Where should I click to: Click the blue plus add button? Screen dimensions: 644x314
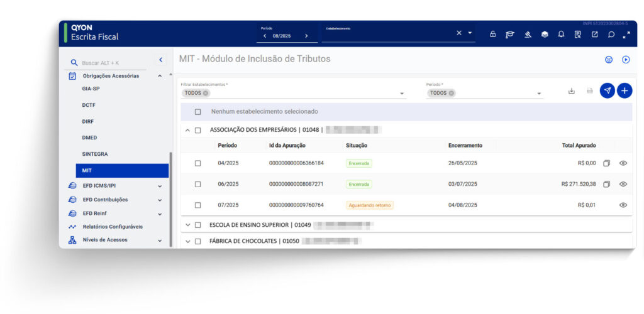[x=624, y=90]
